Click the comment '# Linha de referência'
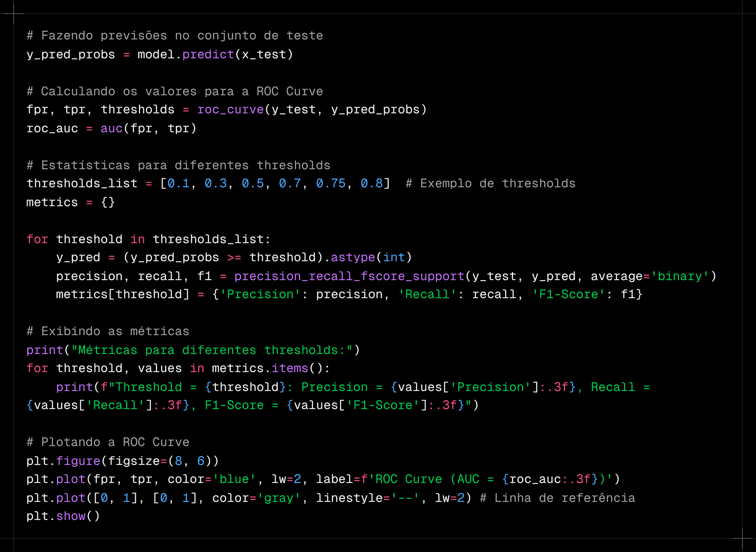The width and height of the screenshot is (756, 552). pyautogui.click(x=558, y=498)
